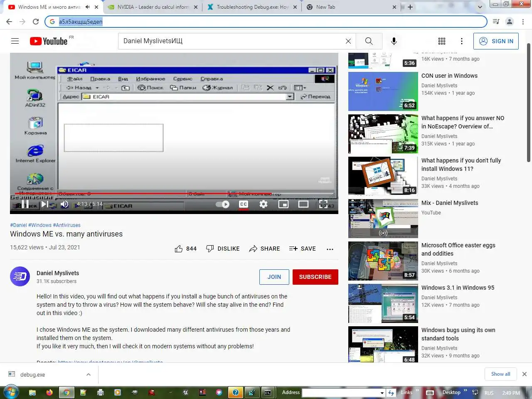Open media control icon in toolbar

pos(496,22)
